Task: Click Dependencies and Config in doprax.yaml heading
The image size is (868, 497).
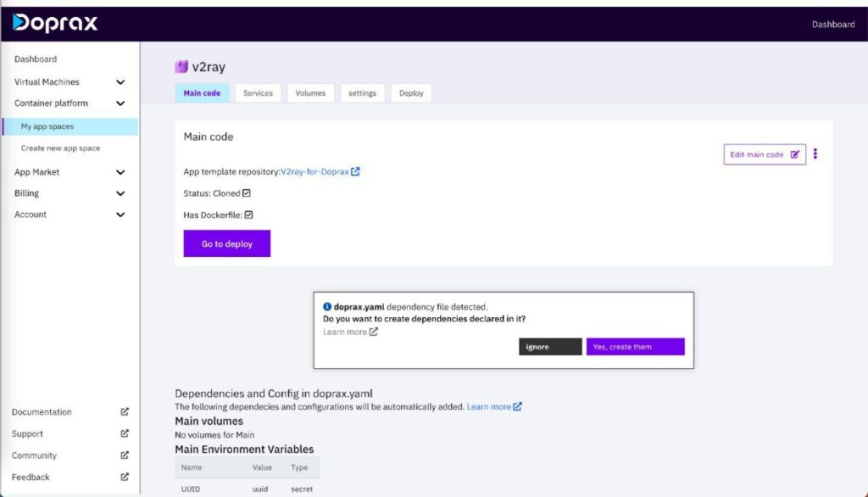Action: point(274,394)
